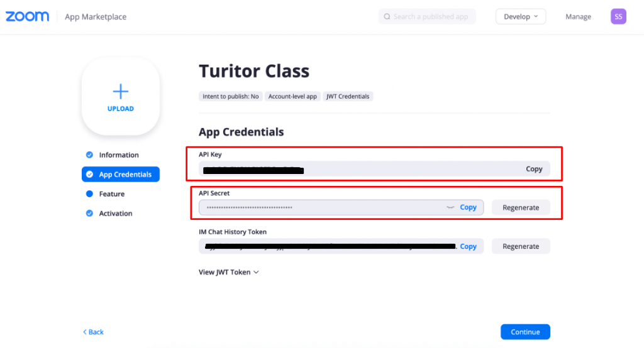Click the Zoom logo
Screen dimensions: 644x348
[27, 16]
